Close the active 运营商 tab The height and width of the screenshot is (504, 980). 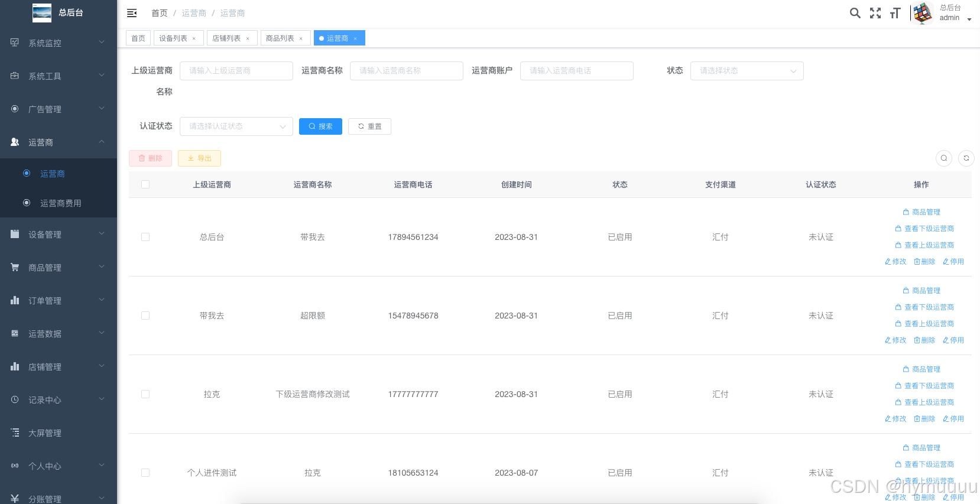coord(355,38)
